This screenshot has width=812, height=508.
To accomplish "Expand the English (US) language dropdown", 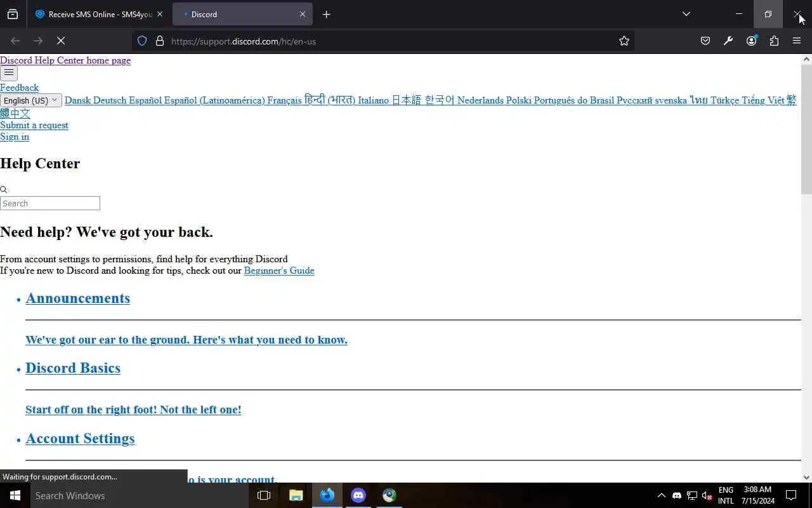I will point(31,100).
